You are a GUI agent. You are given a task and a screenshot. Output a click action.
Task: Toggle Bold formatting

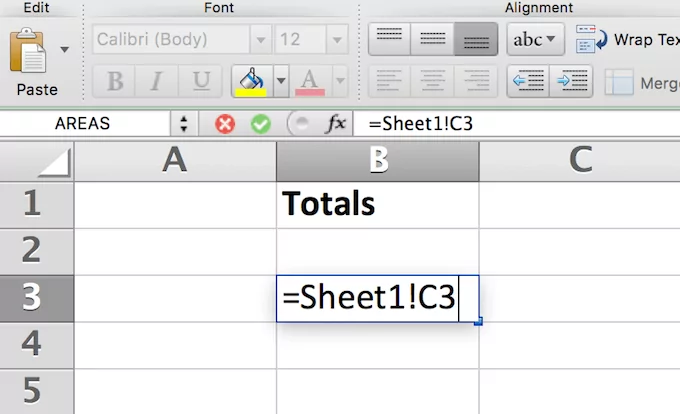tap(114, 81)
